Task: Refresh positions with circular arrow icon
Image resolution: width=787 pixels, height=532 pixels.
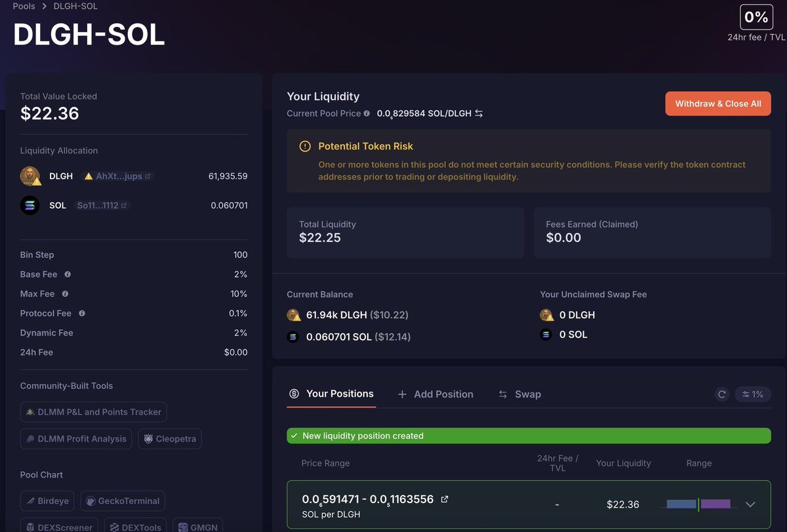Action: [722, 394]
